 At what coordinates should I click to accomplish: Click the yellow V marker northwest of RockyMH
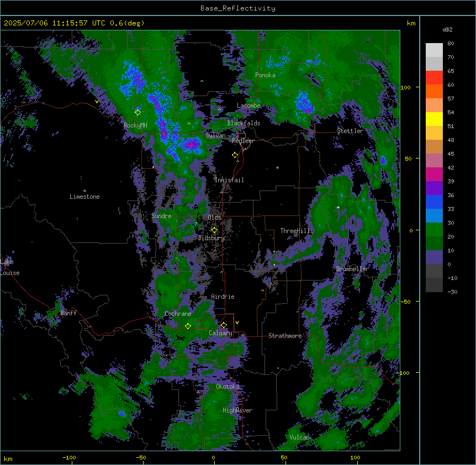tap(97, 102)
